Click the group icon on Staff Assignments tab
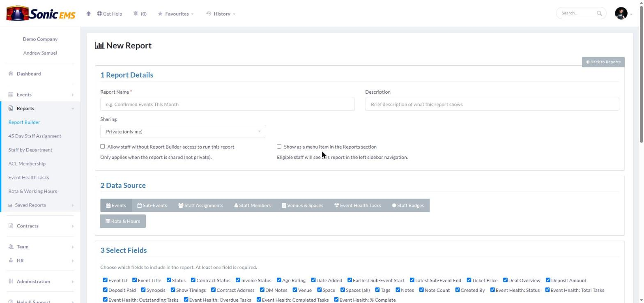 [181, 205]
